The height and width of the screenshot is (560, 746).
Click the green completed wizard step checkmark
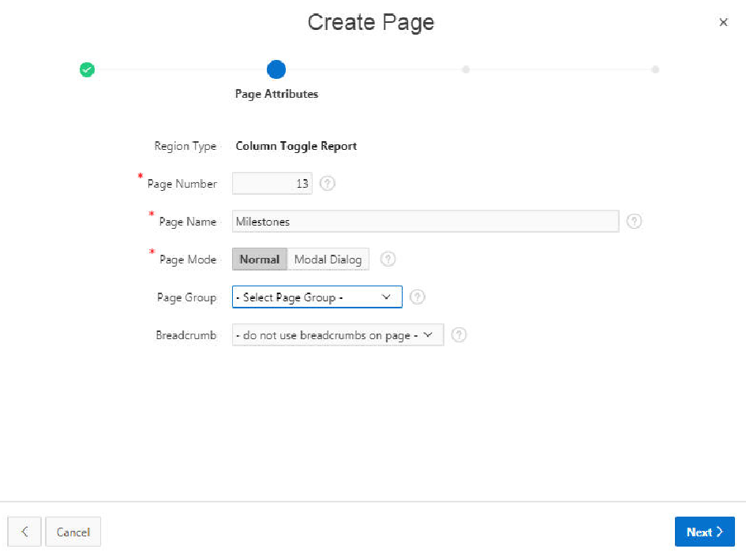pyautogui.click(x=87, y=69)
